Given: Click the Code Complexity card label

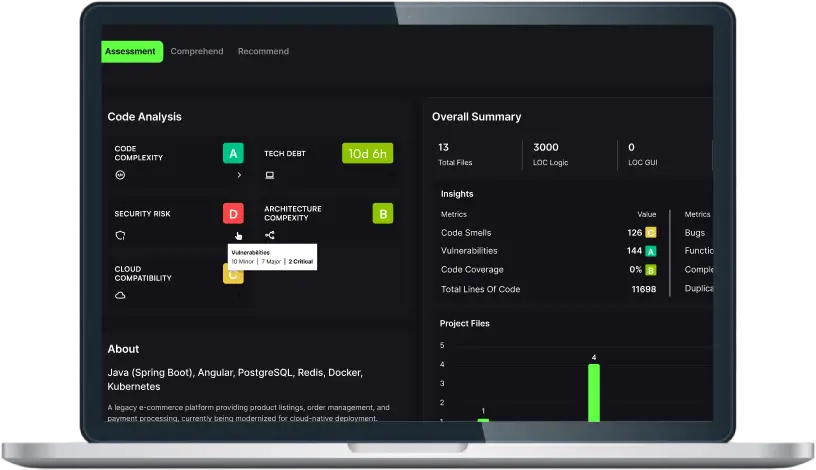Looking at the screenshot, I should (138, 153).
